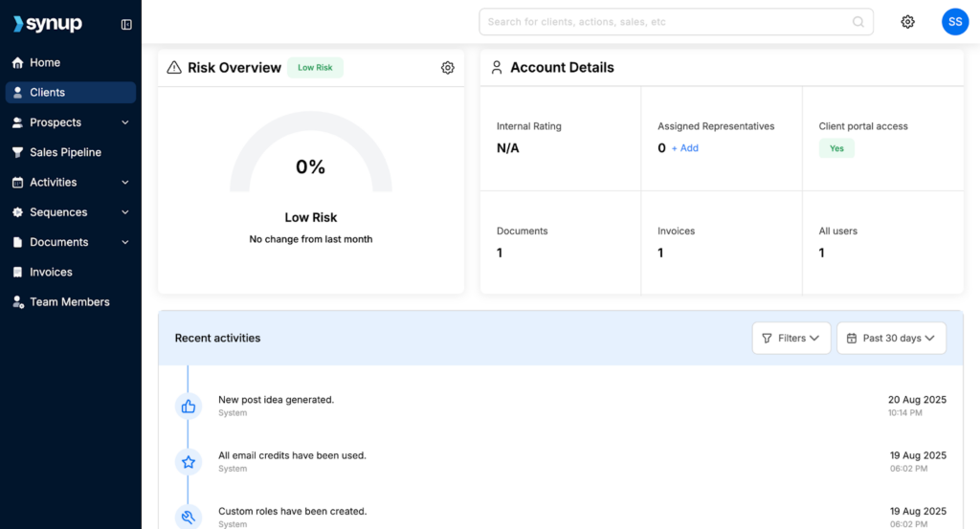Expand the Prospects menu chevron

pyautogui.click(x=124, y=122)
